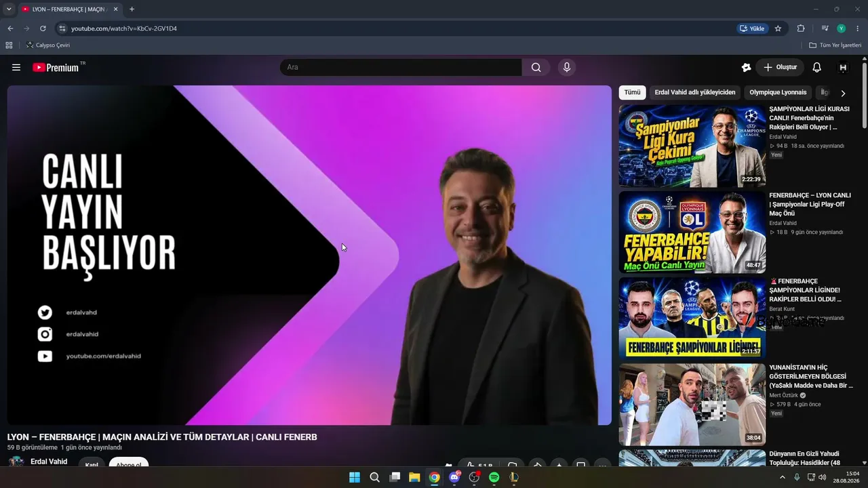The width and height of the screenshot is (868, 488).
Task: Open media controls icon in Chrome toolbar
Action: (825, 28)
